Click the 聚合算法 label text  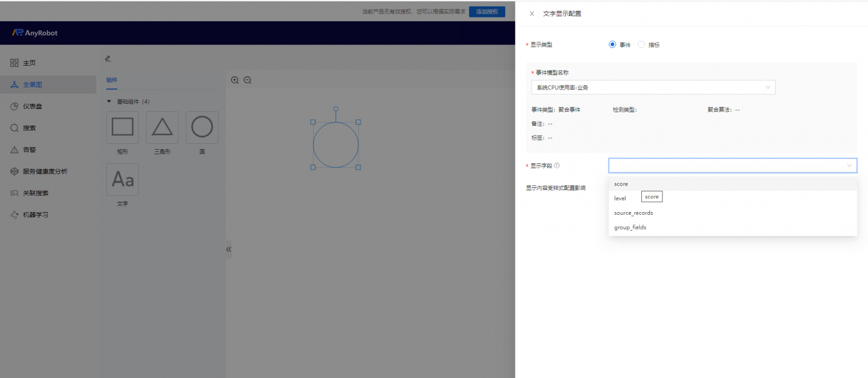click(719, 110)
